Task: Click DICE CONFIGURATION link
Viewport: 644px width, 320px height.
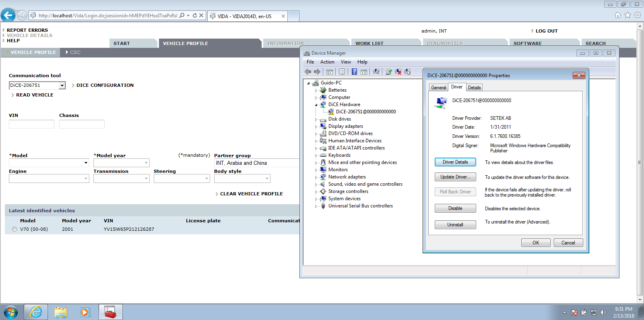Action: (x=105, y=85)
